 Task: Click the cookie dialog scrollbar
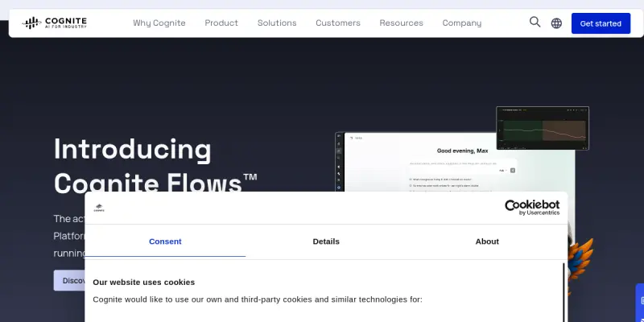coord(563,292)
